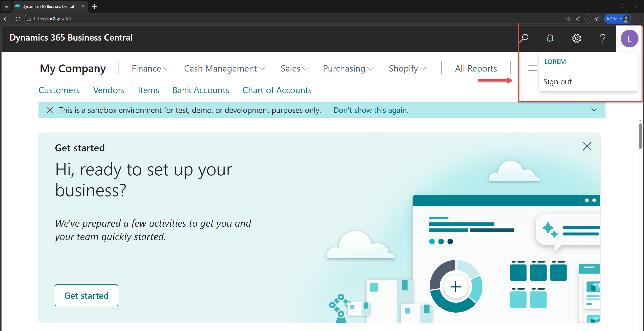Click the InPrivate profile badge

click(618, 19)
